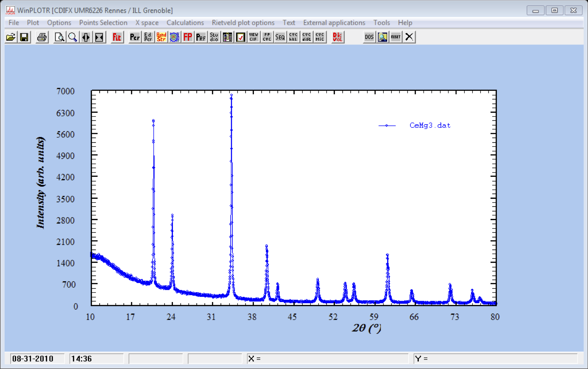Click the Intensity (arb. units) axis label
The width and height of the screenshot is (588, 369).
[40, 183]
